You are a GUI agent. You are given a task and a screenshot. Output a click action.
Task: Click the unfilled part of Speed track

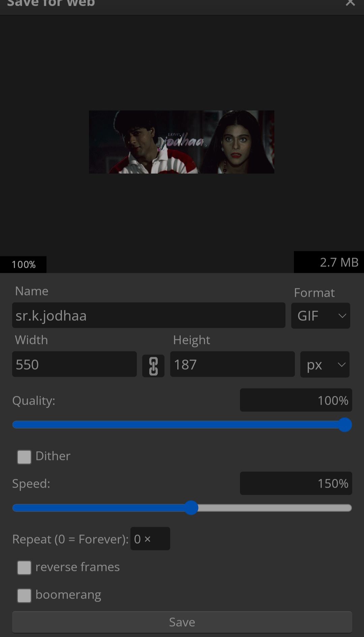point(275,508)
